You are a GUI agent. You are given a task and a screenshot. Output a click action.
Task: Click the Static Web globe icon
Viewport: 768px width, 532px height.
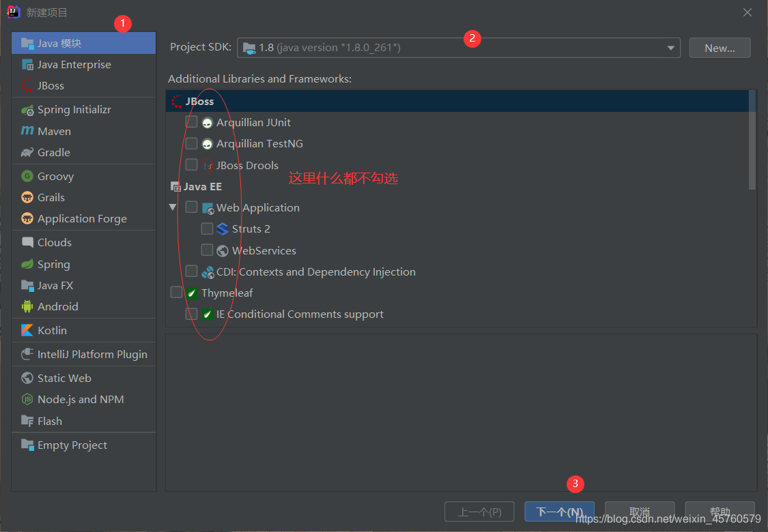coord(27,378)
